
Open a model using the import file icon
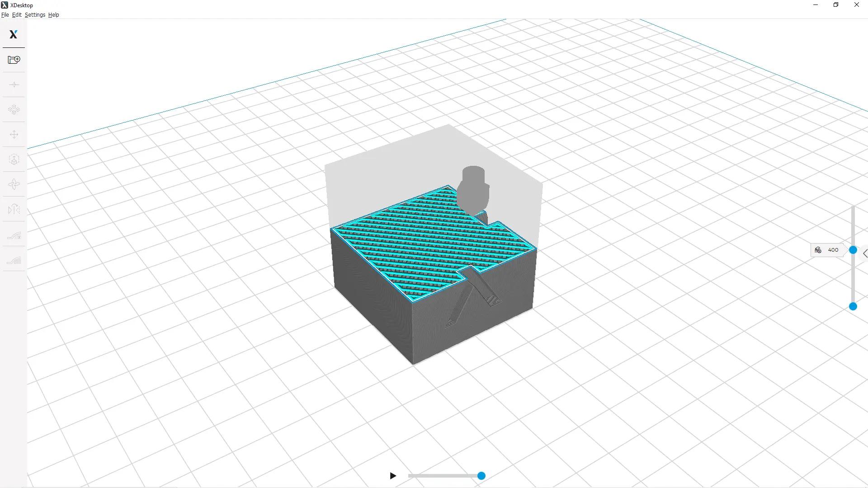pos(14,59)
